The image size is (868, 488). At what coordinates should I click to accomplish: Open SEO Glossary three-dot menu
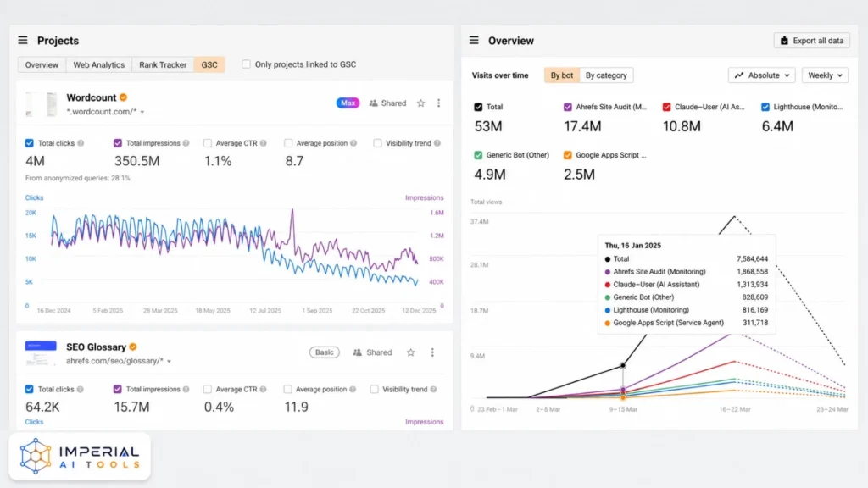tap(432, 352)
